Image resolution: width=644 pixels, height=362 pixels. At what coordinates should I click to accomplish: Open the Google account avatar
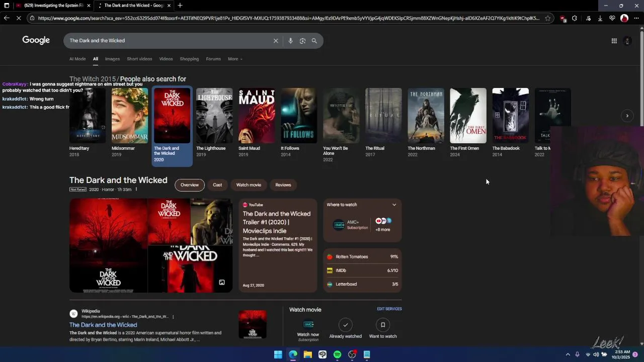coord(627,41)
